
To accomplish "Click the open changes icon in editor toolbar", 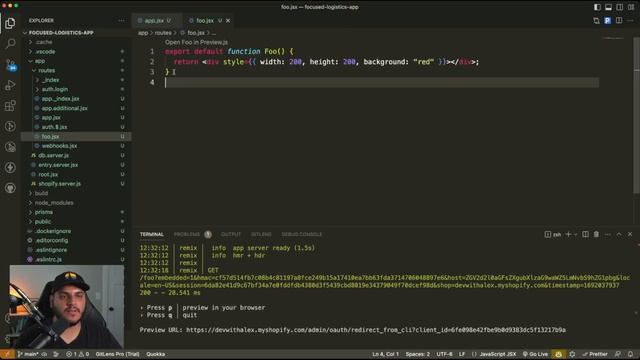I will tap(596, 20).
